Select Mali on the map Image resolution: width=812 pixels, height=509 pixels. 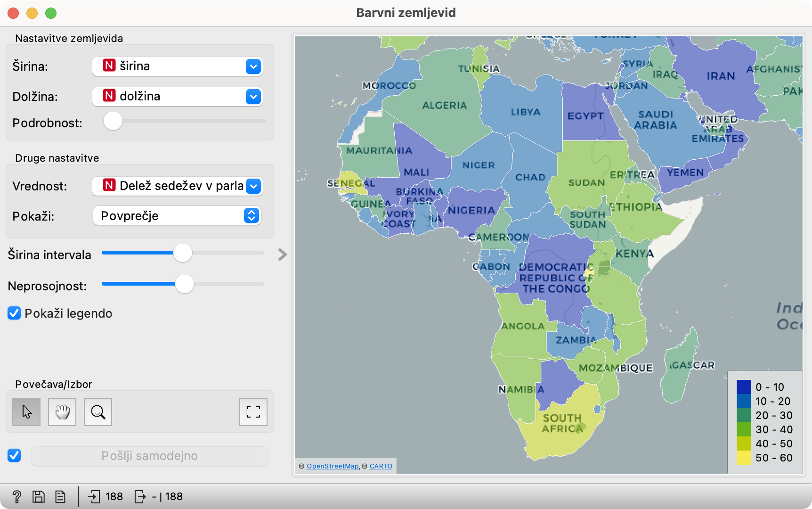(416, 172)
